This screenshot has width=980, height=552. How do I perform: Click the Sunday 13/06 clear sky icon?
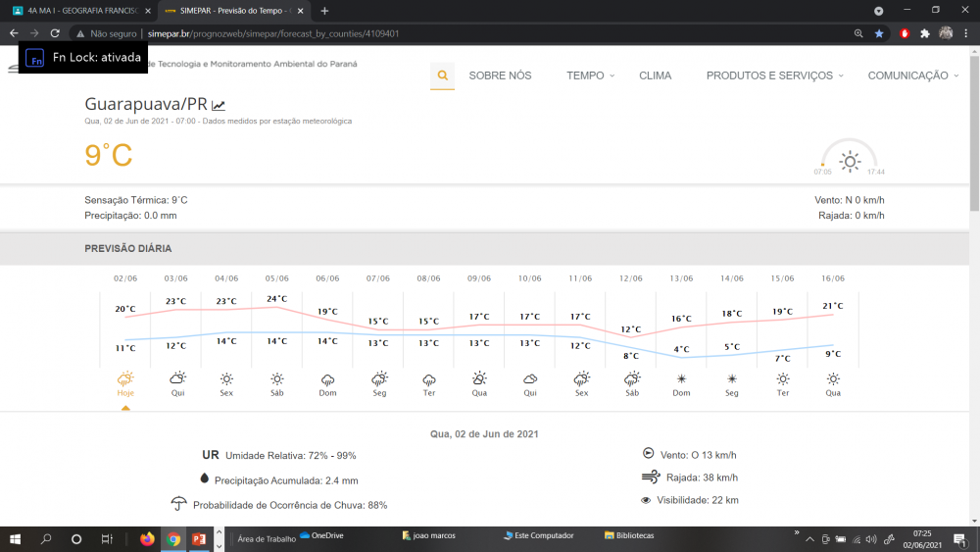(x=681, y=379)
